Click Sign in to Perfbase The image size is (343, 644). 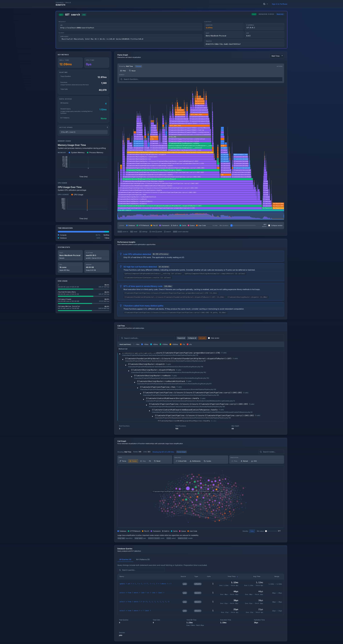point(279,4)
